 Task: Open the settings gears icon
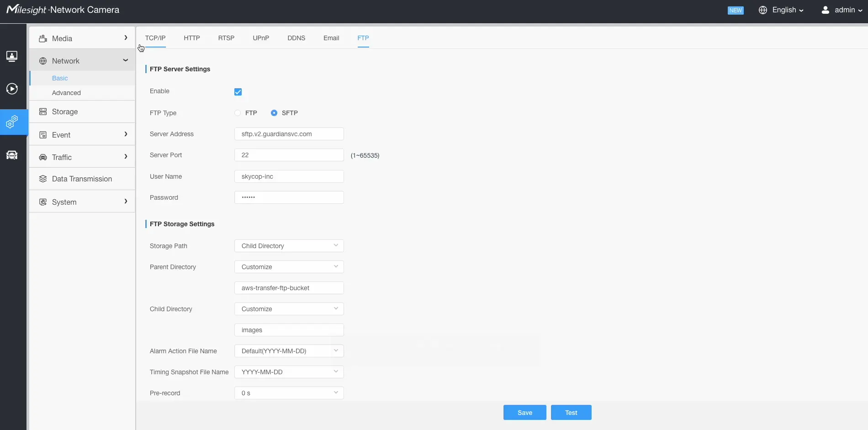click(x=12, y=122)
